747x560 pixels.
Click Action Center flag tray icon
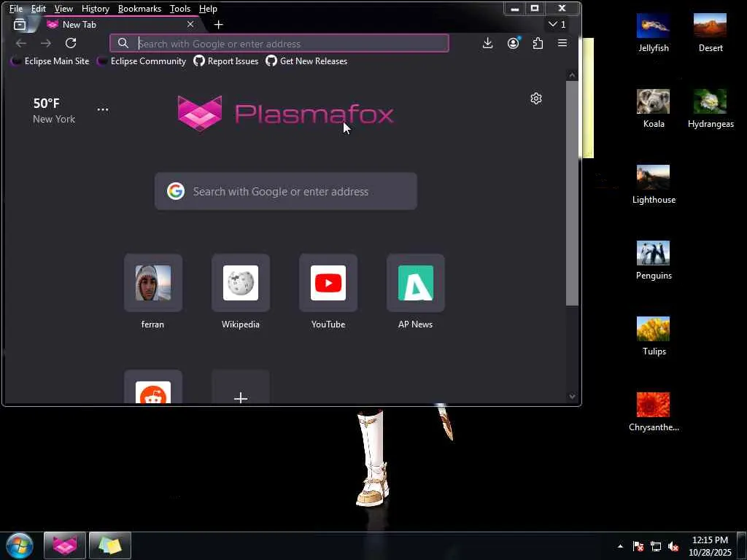(638, 546)
